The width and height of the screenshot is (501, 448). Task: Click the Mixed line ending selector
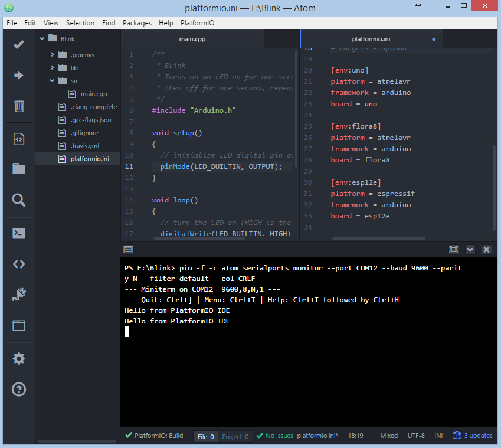tap(389, 436)
